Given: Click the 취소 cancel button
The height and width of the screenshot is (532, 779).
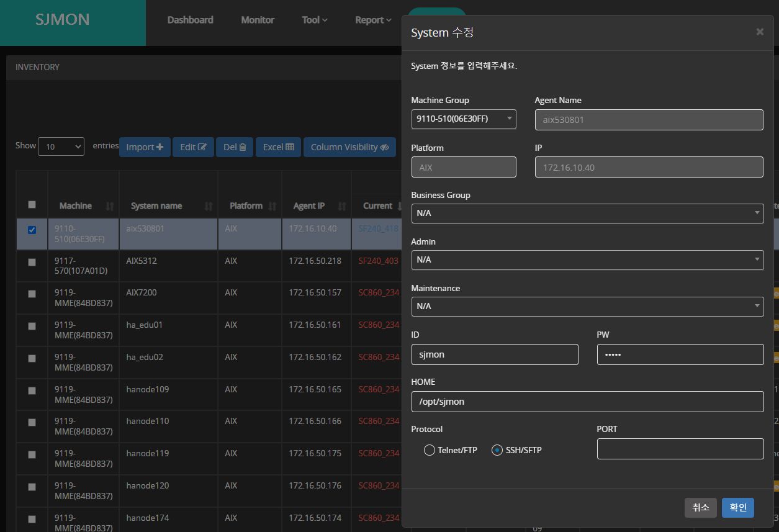Looking at the screenshot, I should point(700,507).
